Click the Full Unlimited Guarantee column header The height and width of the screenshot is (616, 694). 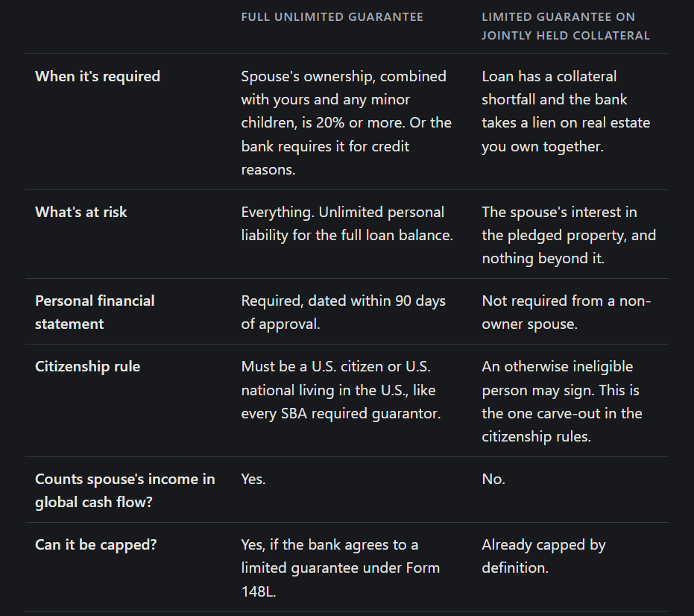click(332, 17)
